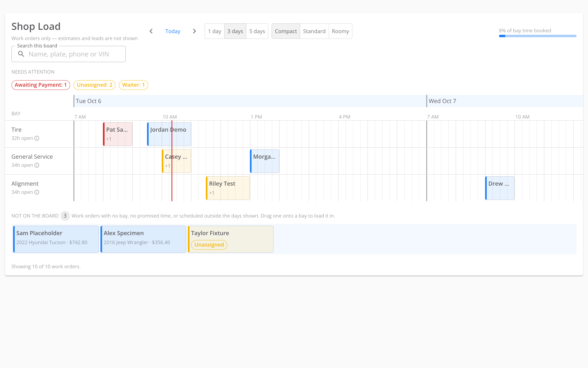The height and width of the screenshot is (368, 588).
Task: Jump to Today
Action: coord(173,31)
